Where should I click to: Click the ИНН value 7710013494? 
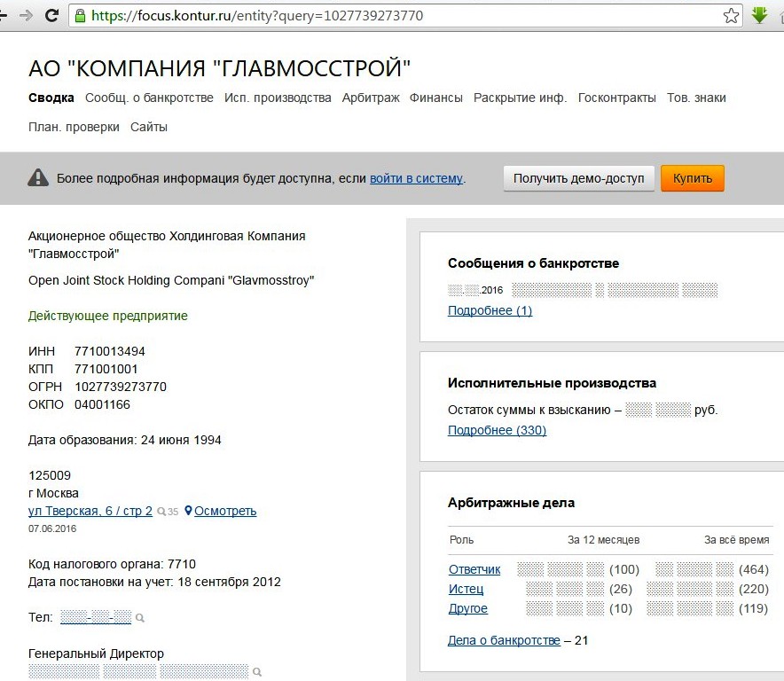coord(109,351)
